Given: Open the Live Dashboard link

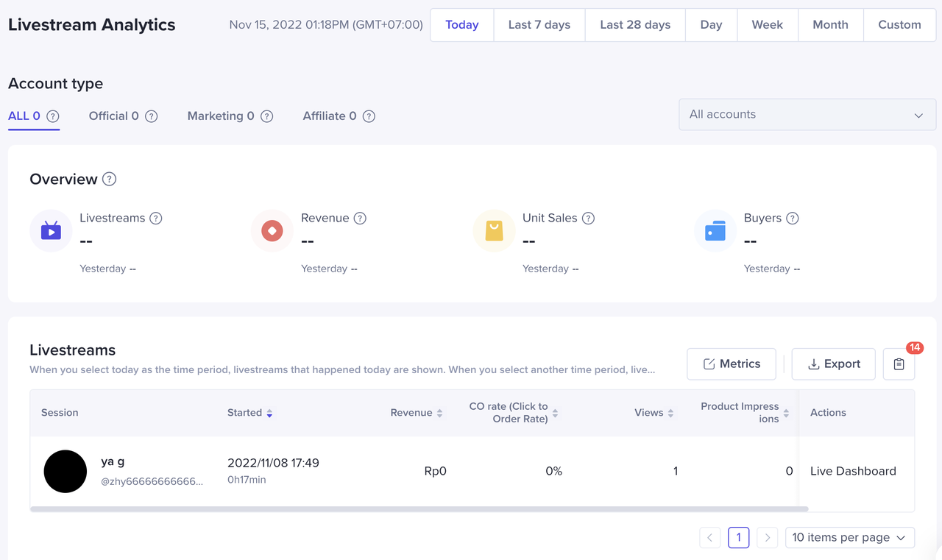Looking at the screenshot, I should [853, 471].
